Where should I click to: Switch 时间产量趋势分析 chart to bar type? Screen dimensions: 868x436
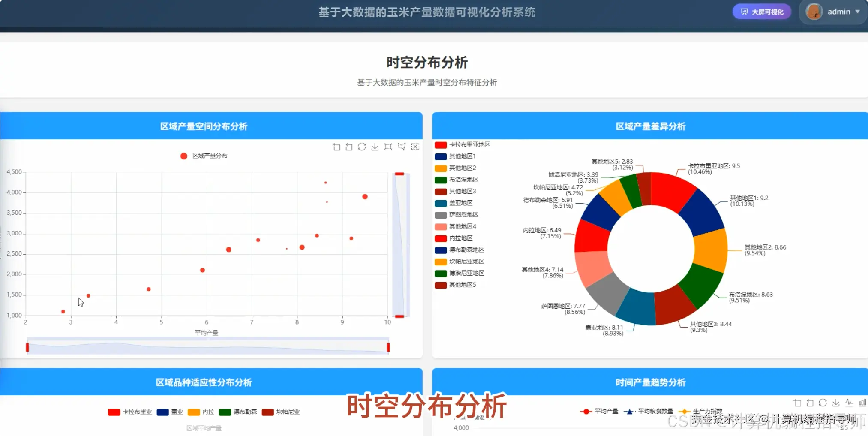click(862, 403)
